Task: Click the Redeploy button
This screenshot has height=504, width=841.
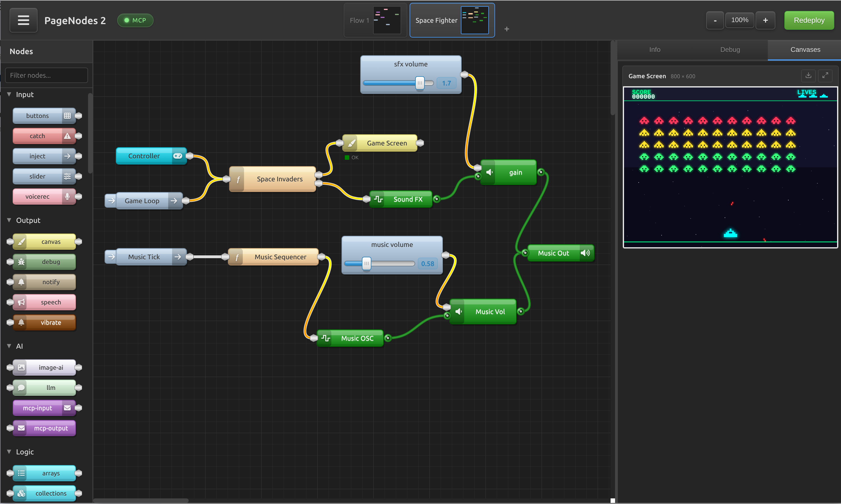Action: point(809,20)
